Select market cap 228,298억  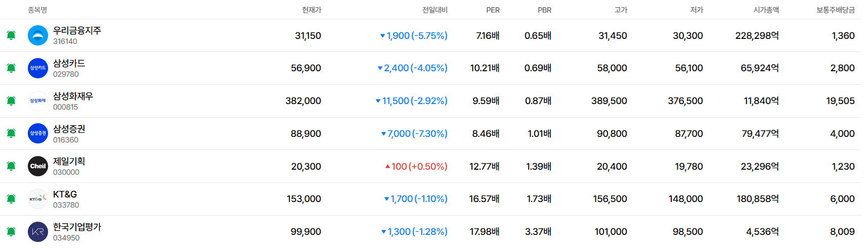pos(757,36)
